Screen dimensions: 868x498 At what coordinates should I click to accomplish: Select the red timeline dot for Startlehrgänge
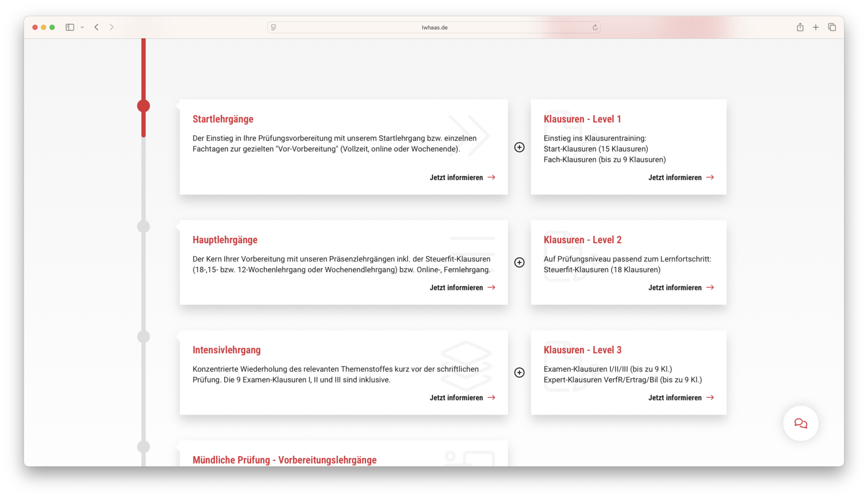pos(143,106)
